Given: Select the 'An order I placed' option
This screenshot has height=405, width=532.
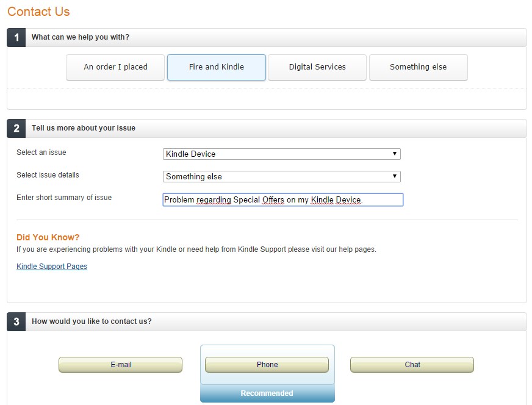Looking at the screenshot, I should pos(115,67).
